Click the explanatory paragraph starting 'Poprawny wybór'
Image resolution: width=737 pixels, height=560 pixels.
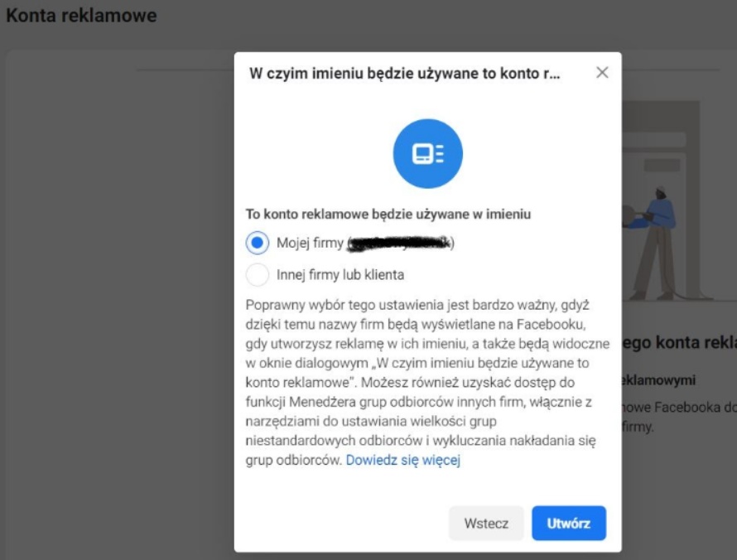click(427, 382)
